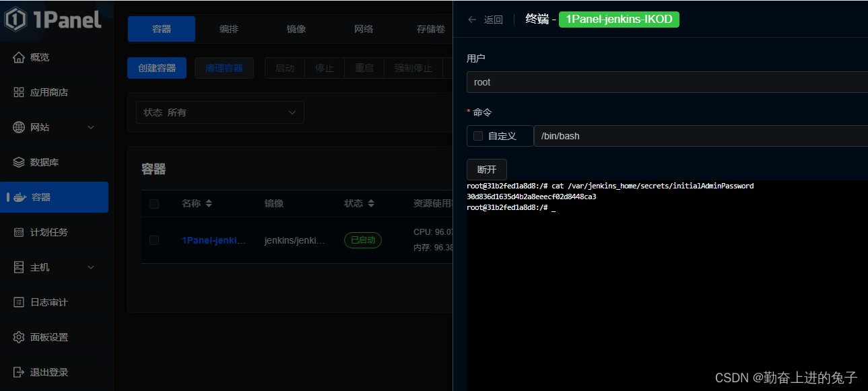Open the 状态 所有 filter dropdown
The height and width of the screenshot is (391, 868).
pyautogui.click(x=220, y=112)
